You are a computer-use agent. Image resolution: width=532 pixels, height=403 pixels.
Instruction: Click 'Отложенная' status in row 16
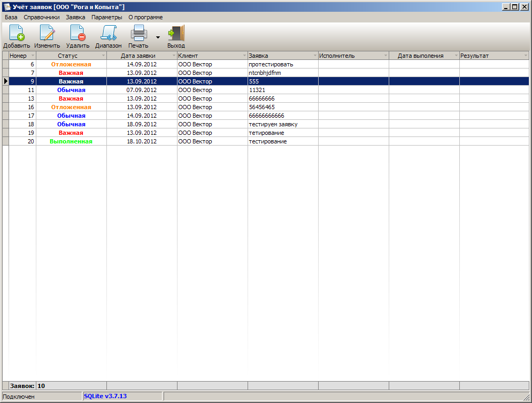pyautogui.click(x=71, y=107)
